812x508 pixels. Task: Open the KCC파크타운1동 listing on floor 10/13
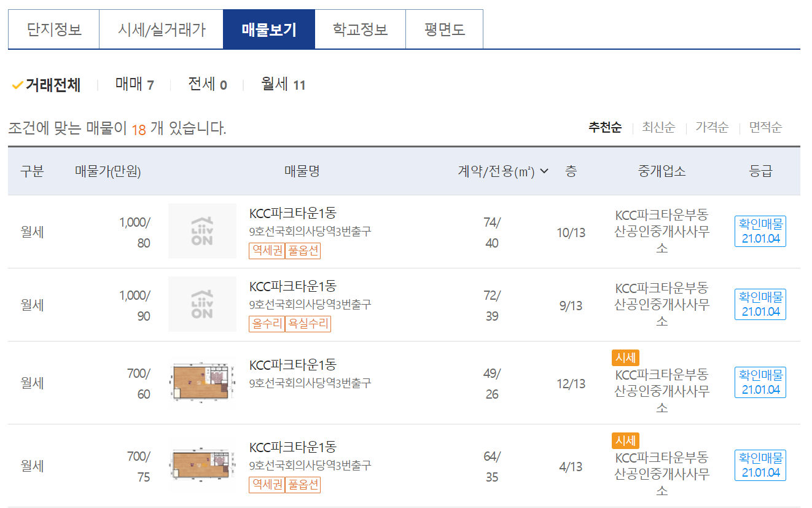(x=293, y=214)
